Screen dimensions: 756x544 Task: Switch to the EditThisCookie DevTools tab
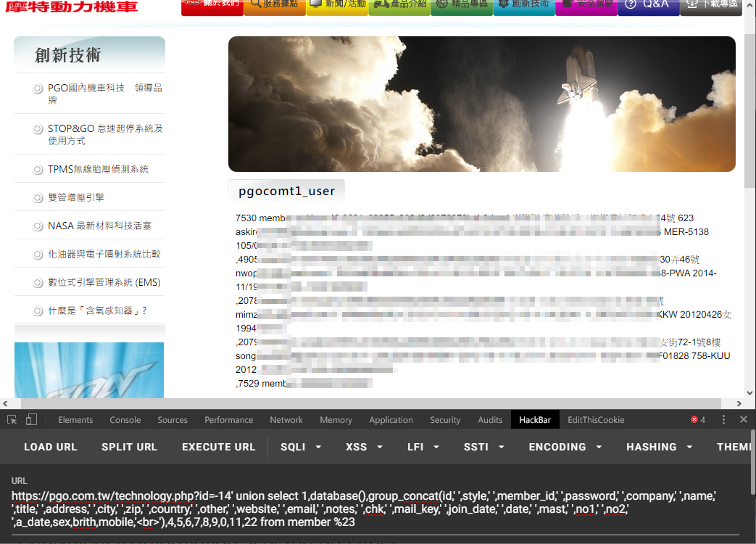[596, 420]
